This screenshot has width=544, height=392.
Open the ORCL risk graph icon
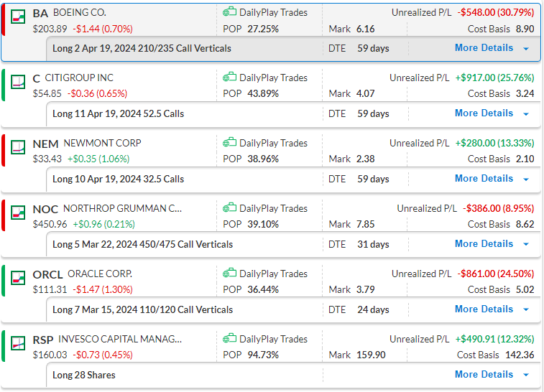point(18,278)
